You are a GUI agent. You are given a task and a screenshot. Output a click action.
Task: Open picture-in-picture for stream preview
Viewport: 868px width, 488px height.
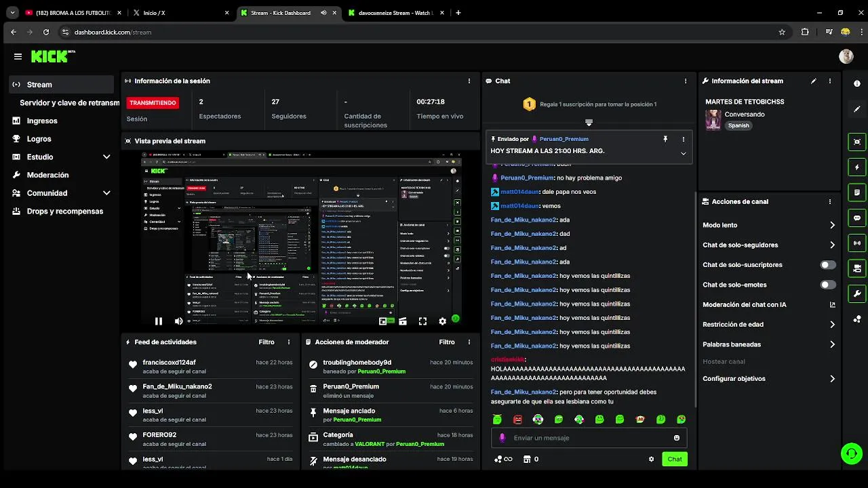point(383,321)
